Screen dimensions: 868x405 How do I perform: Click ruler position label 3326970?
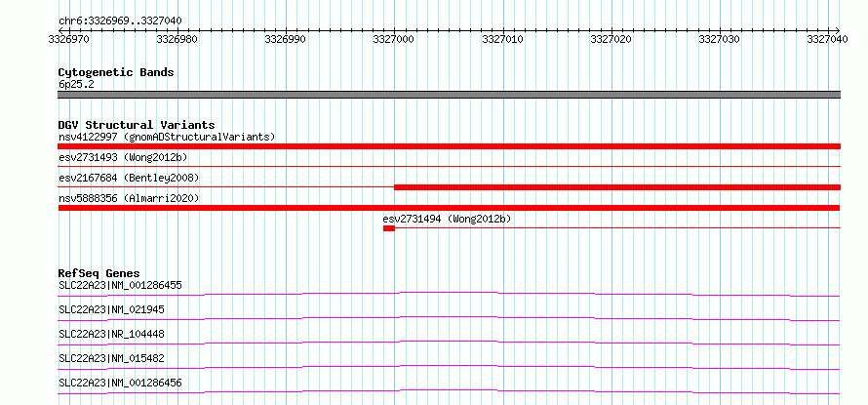click(x=68, y=40)
